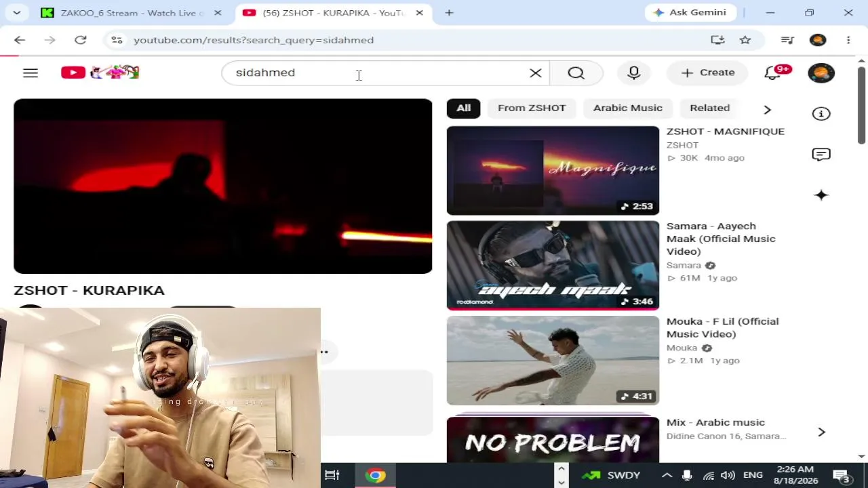Click the ZSHOT - KURAPIKA video title text
The height and width of the screenshot is (488, 868).
tap(89, 290)
